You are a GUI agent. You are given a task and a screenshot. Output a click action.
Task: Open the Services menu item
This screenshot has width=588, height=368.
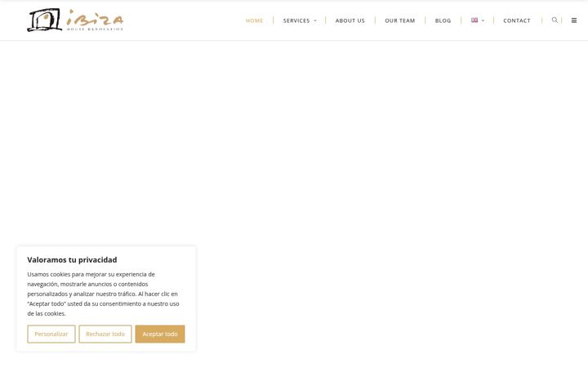pyautogui.click(x=296, y=20)
